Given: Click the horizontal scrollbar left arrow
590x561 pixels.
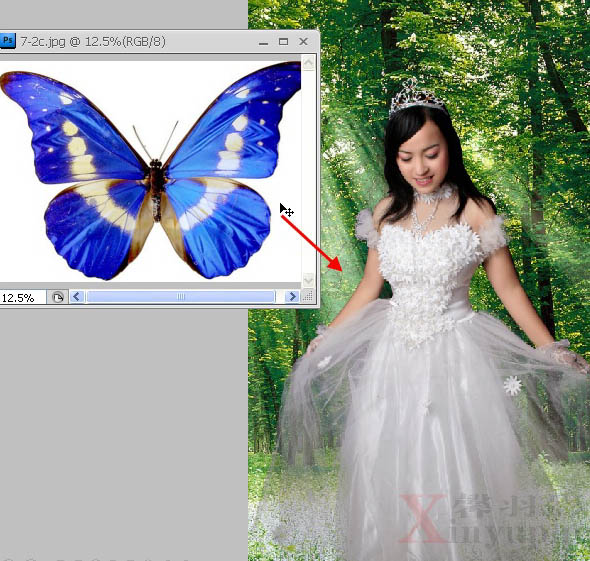Looking at the screenshot, I should coord(77,297).
